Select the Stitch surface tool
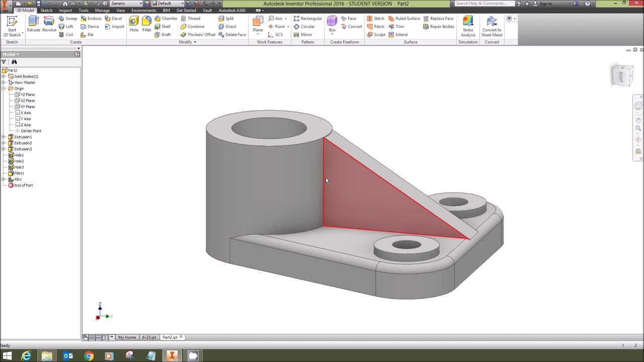Image resolution: width=644 pixels, height=362 pixels. (x=375, y=19)
